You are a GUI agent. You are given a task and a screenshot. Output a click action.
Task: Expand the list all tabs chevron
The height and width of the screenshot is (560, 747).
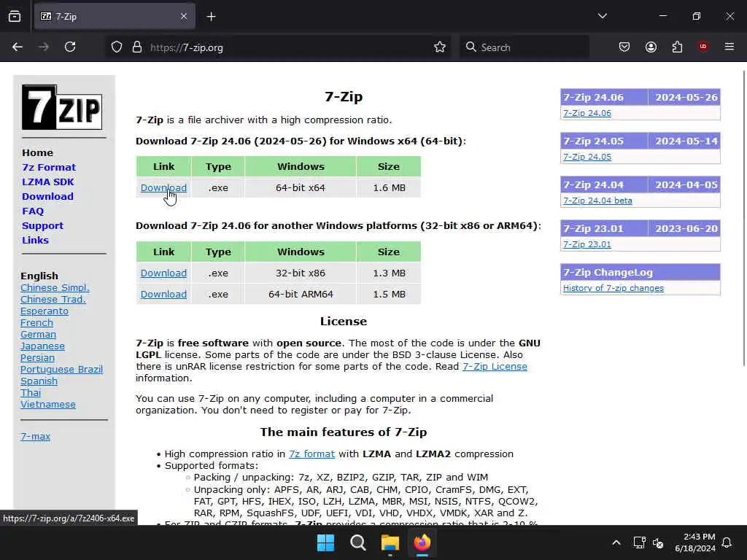[602, 16]
